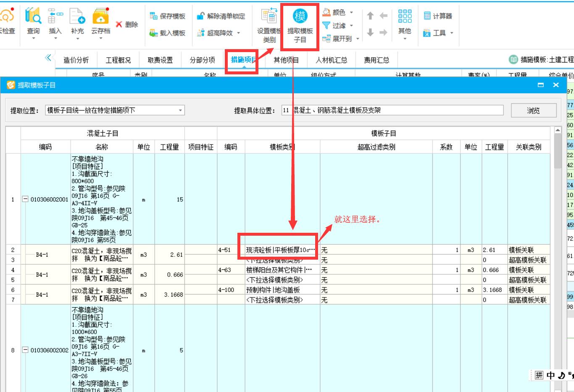Click the 措施模板 green icon
Viewport: 574px width, 392px height.
click(513, 60)
